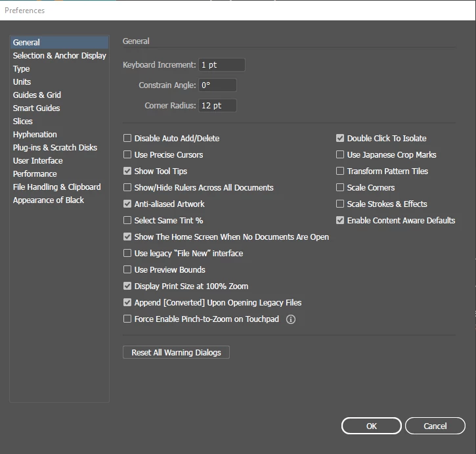Open File Handling & Clipboard preferences
Screen dimensions: 476x454
tap(60, 187)
